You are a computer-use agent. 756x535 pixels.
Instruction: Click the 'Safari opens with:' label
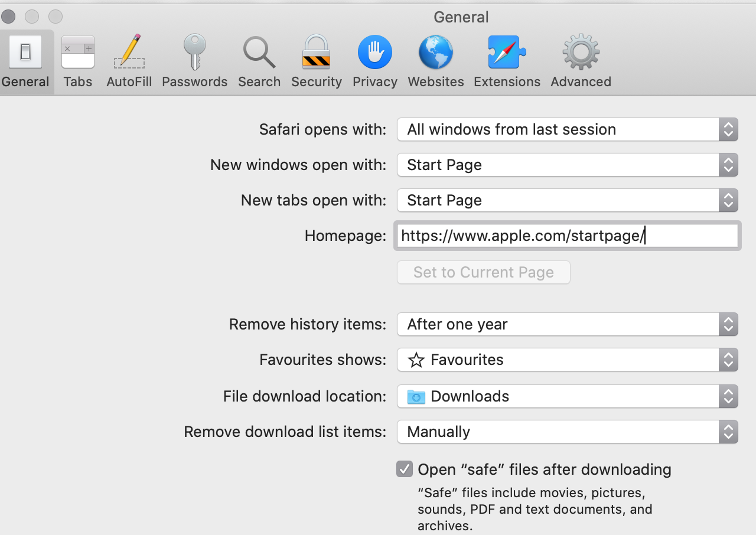coord(323,129)
